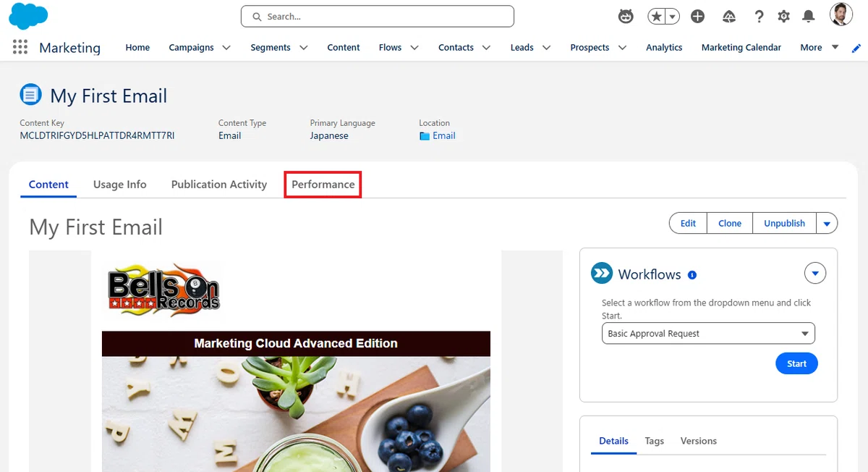Open the Prospects nav tab
The height and width of the screenshot is (472, 868).
pos(590,48)
